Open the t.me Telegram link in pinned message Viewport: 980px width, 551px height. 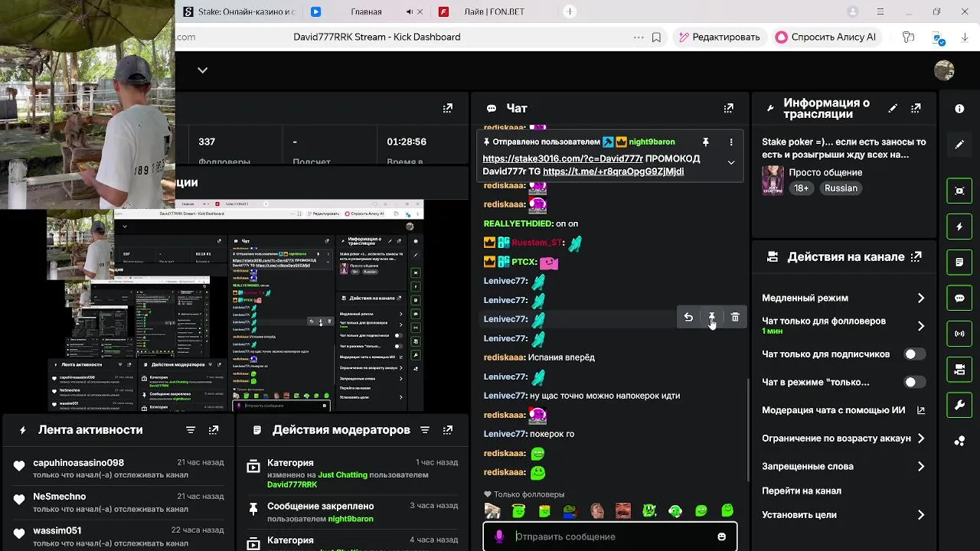pyautogui.click(x=613, y=171)
